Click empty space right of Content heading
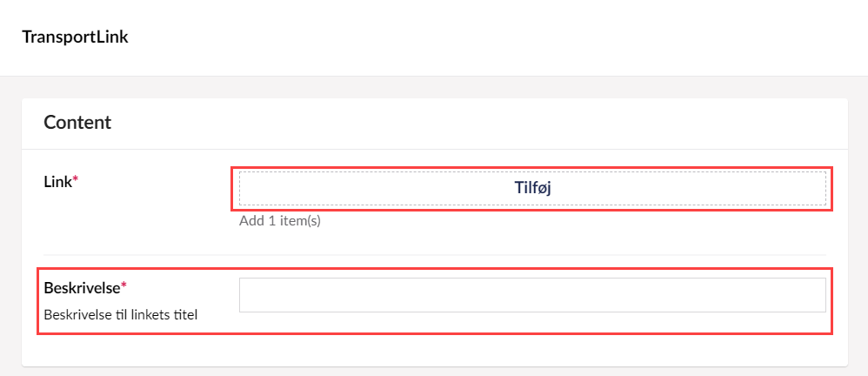 tap(478, 123)
